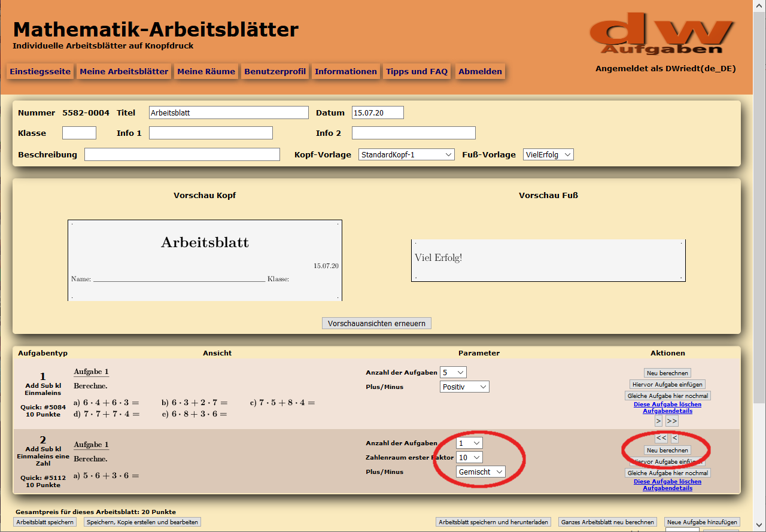Viewport: 766px width, 532px height.
Task: Click Speichern, Kopie erstellen und bearbeiten
Action: [x=142, y=522]
